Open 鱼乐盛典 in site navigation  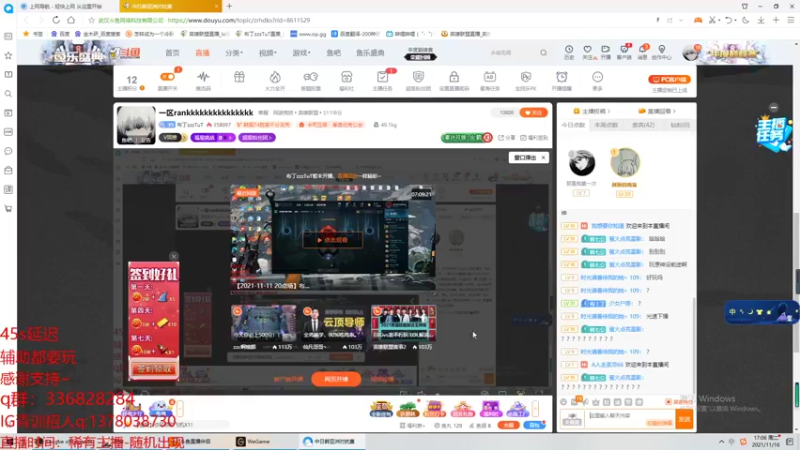370,53
